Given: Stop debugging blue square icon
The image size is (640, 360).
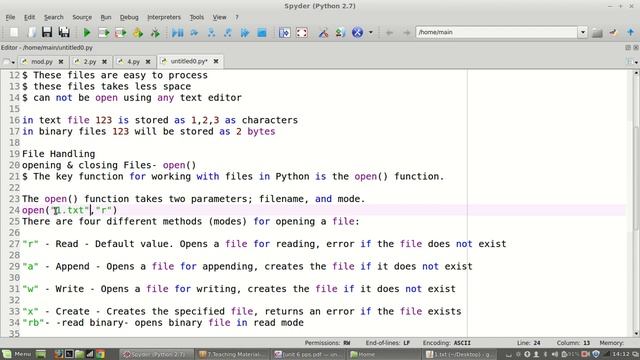Looking at the screenshot, I should point(262,33).
